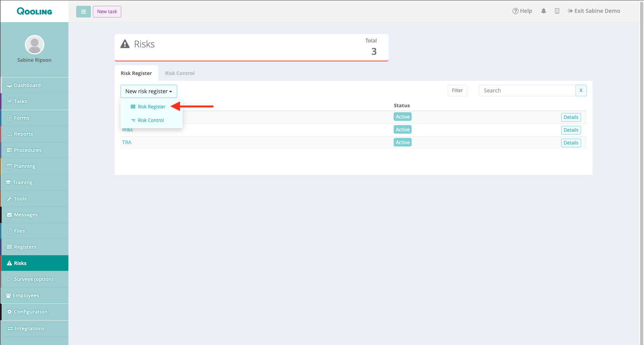Click the Qooling logo
Screen dimensions: 644x345
coord(34,11)
